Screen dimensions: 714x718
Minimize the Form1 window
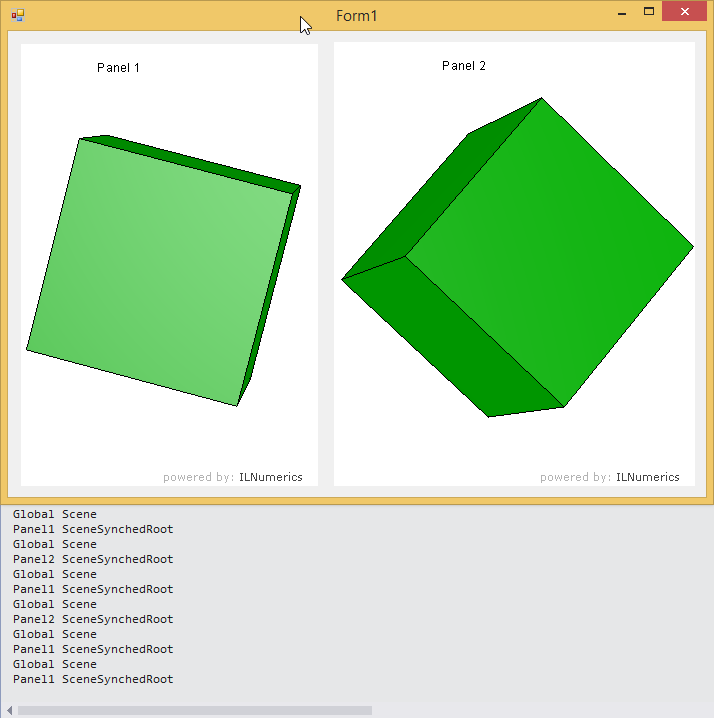point(621,12)
